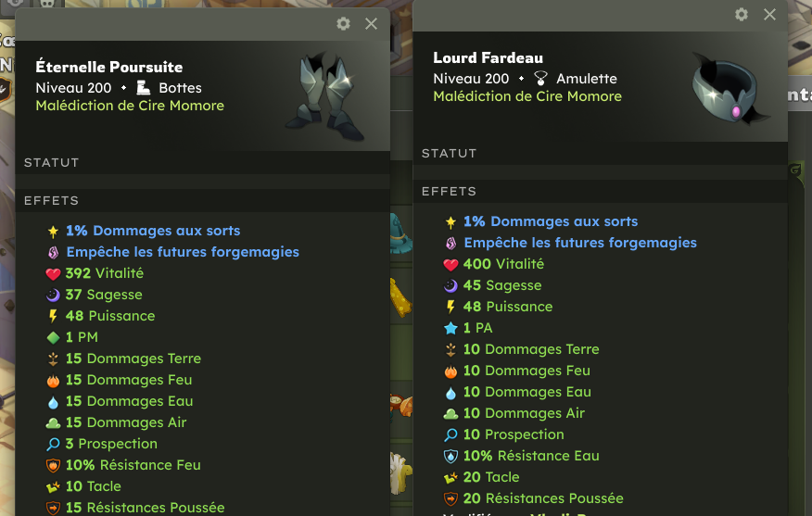Click the lightning icon beside 48 Puissance on amulet
Image resolution: width=812 pixels, height=516 pixels.
450,307
